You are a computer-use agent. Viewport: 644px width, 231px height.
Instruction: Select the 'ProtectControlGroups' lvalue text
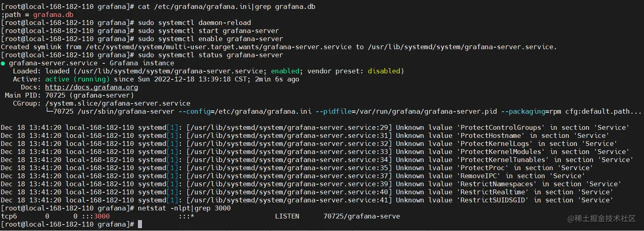pyautogui.click(x=501, y=128)
